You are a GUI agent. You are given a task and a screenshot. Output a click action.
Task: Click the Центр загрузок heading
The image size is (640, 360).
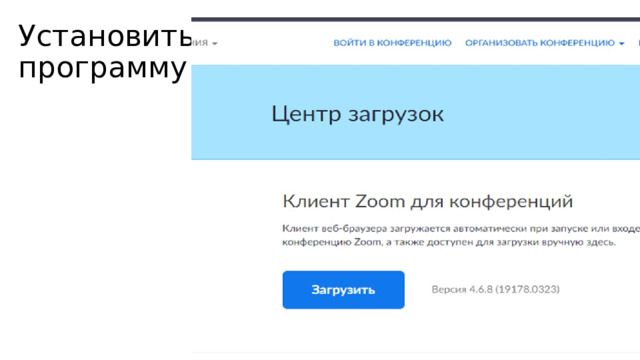(357, 114)
